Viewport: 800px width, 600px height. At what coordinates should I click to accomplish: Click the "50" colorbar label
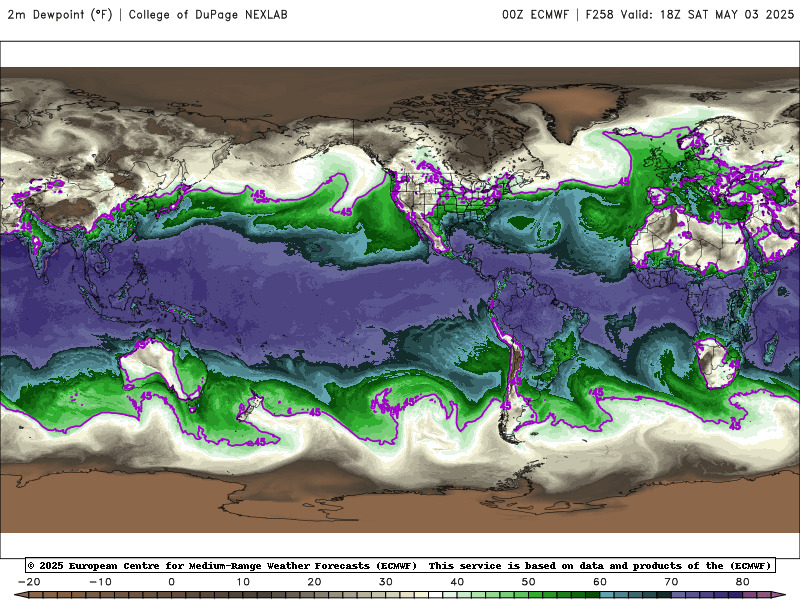(x=529, y=582)
